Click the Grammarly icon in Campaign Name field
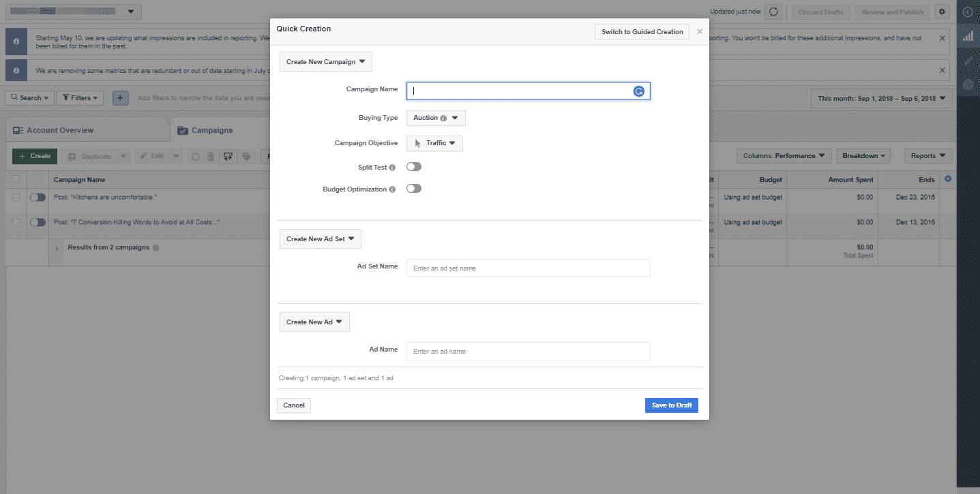This screenshot has height=494, width=980. pyautogui.click(x=639, y=91)
